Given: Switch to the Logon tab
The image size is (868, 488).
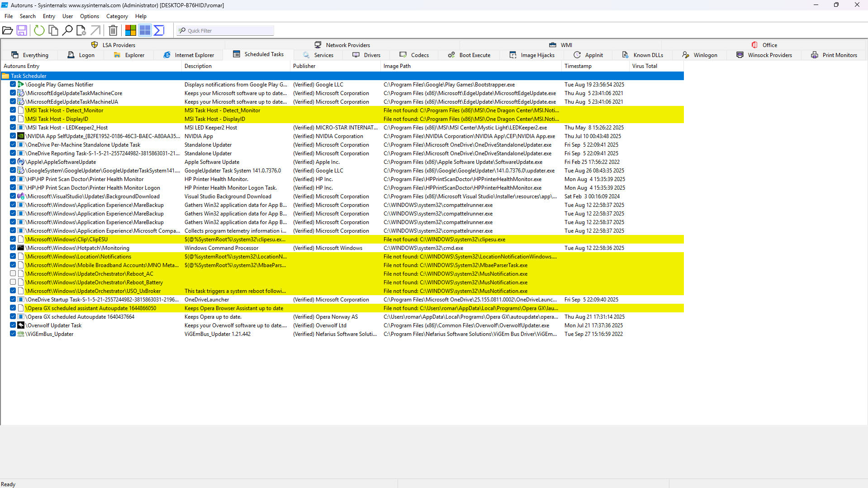Looking at the screenshot, I should 81,55.
